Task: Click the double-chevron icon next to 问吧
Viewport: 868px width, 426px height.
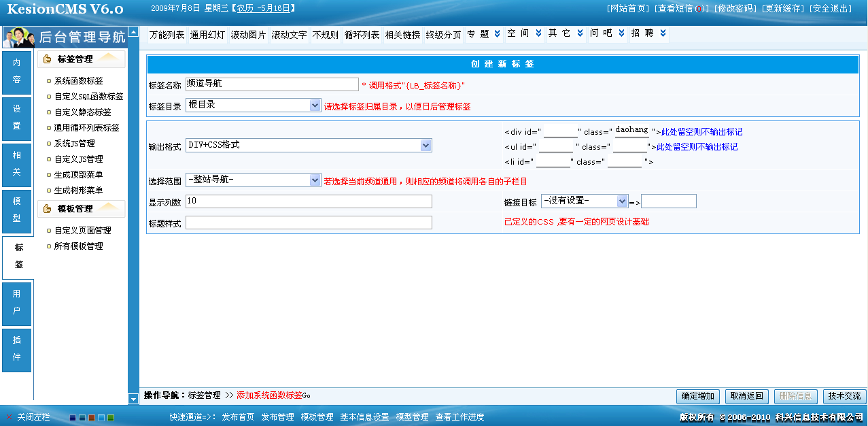Action: click(621, 33)
